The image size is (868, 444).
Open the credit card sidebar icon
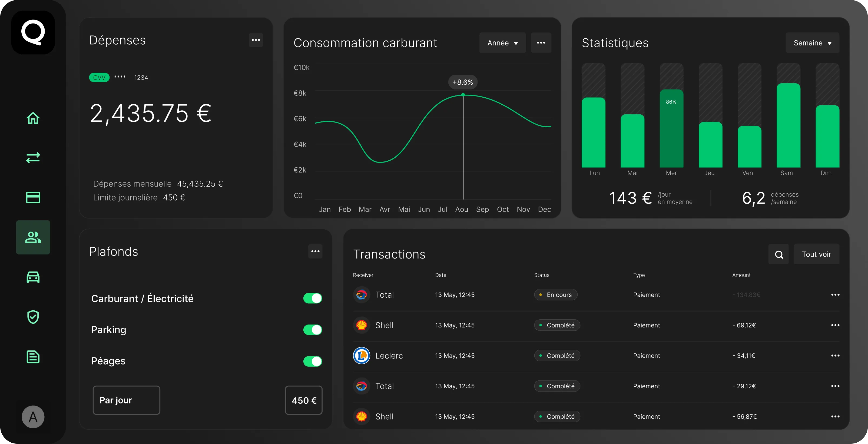tap(33, 197)
